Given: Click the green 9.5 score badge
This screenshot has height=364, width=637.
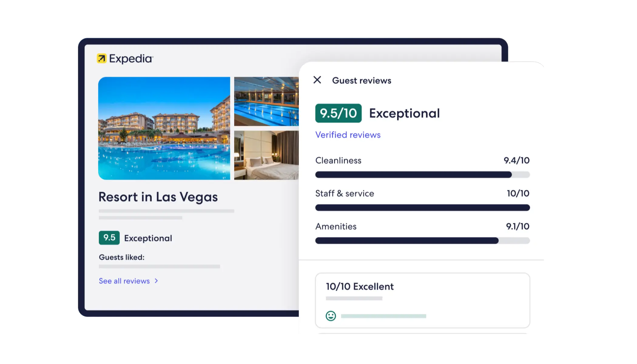Looking at the screenshot, I should 109,238.
